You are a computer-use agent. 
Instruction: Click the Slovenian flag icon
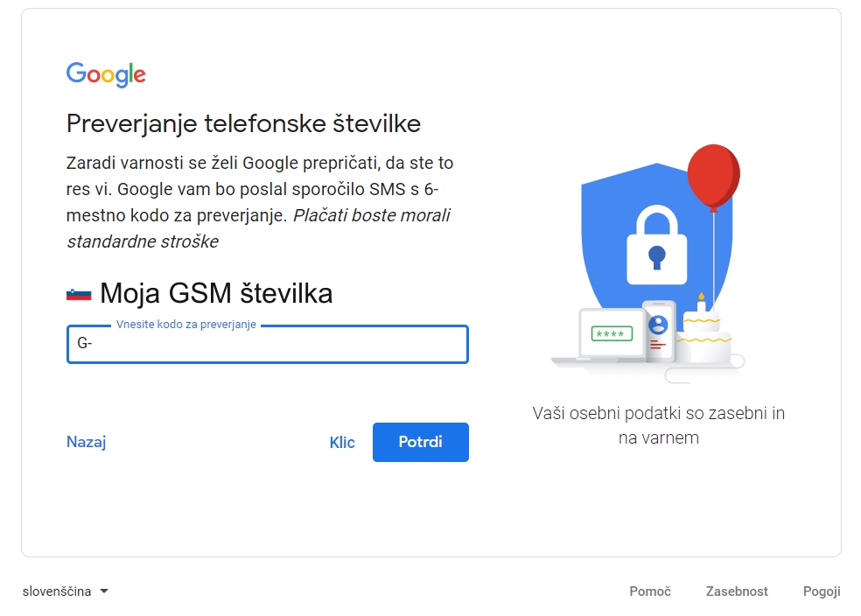79,294
